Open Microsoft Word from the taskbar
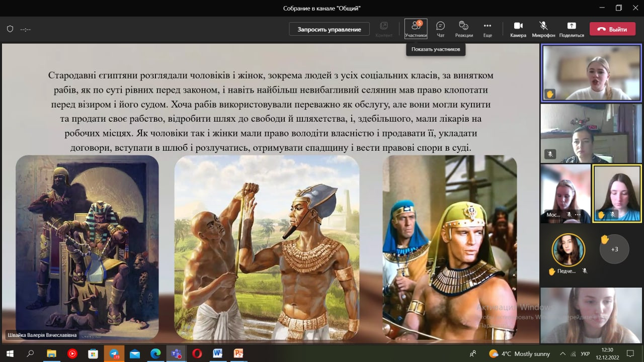The height and width of the screenshot is (362, 644). pos(217,353)
